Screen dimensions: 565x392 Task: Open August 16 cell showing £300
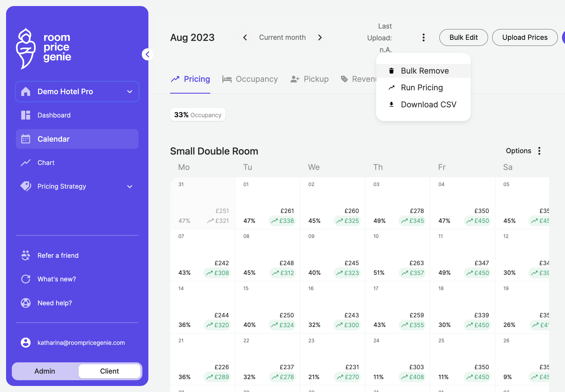pyautogui.click(x=333, y=307)
